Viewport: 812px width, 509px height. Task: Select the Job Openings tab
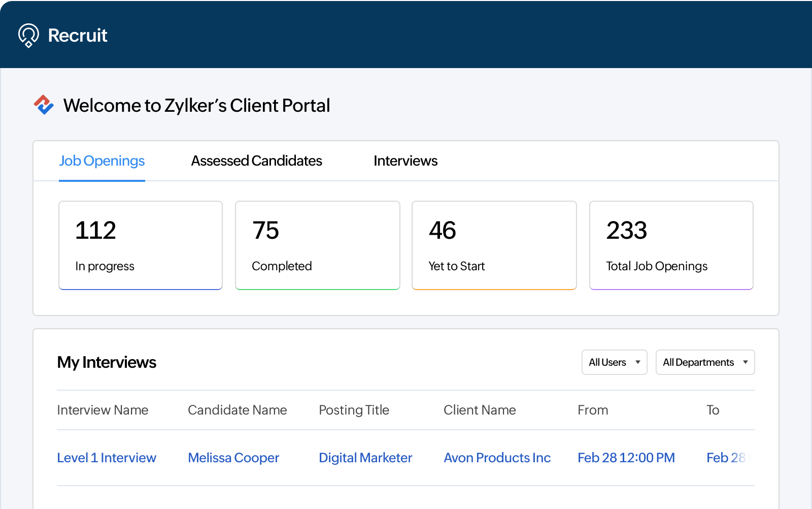[101, 161]
